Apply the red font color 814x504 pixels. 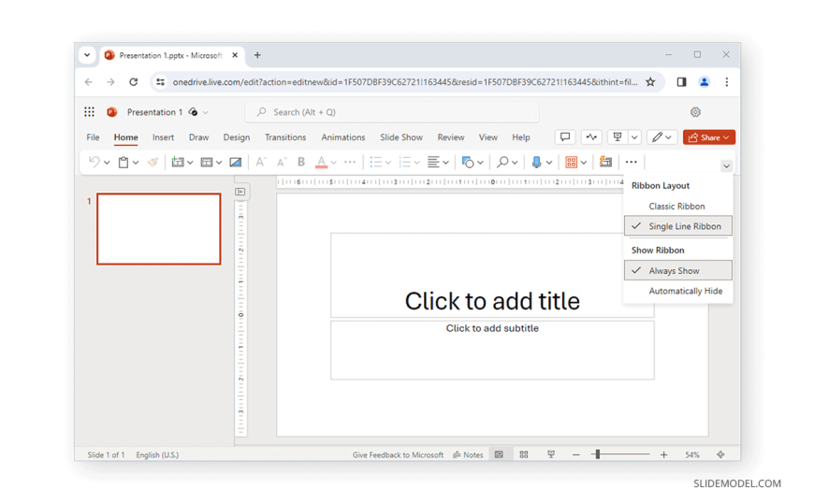(321, 163)
